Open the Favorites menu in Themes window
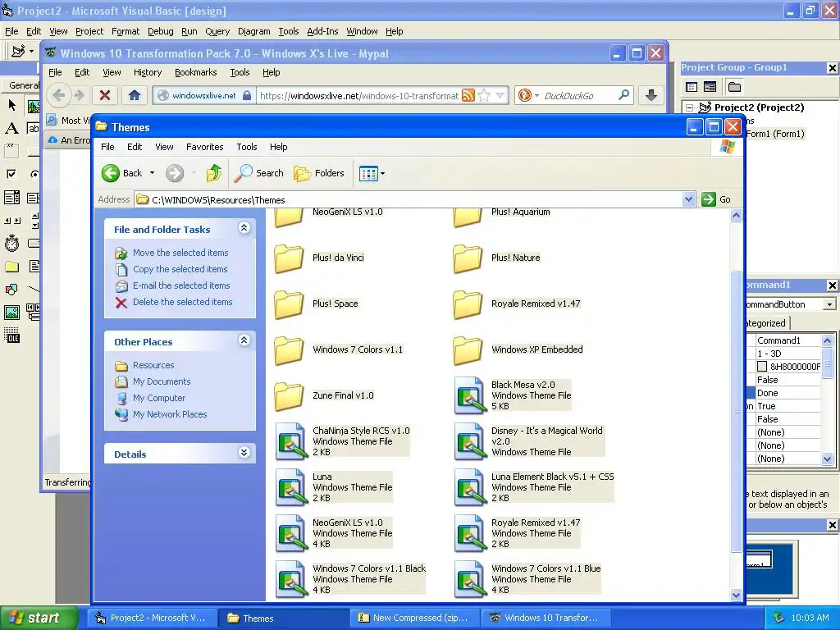The image size is (840, 630). pos(204,147)
